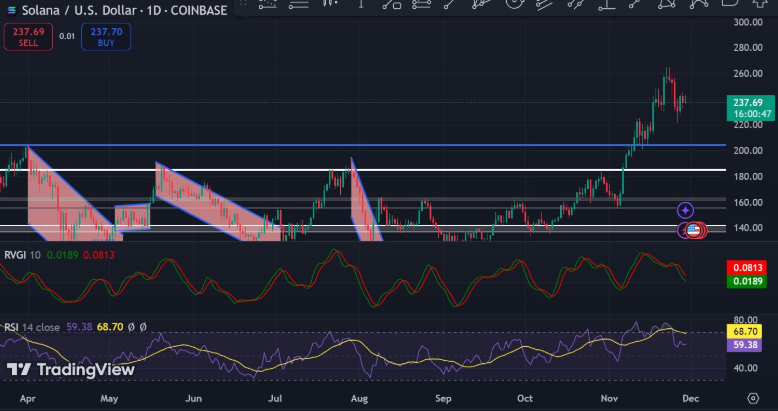
Task: Click 200.00 on the price axis
Action: tap(748, 151)
